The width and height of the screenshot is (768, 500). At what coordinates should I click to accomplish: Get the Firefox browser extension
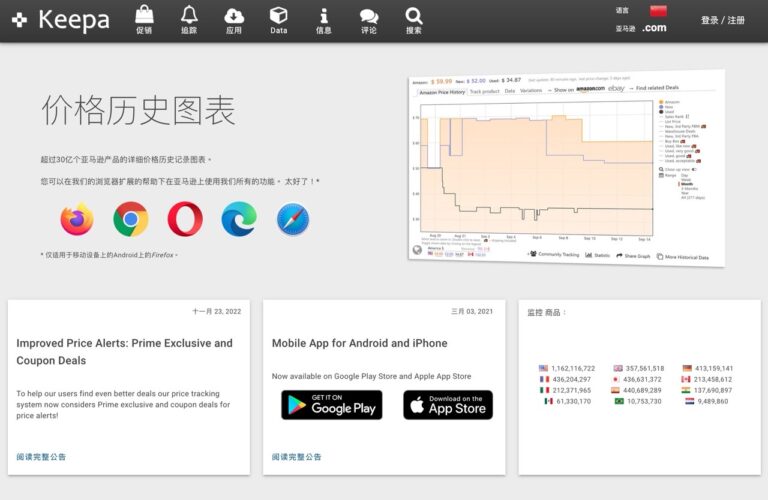77,219
